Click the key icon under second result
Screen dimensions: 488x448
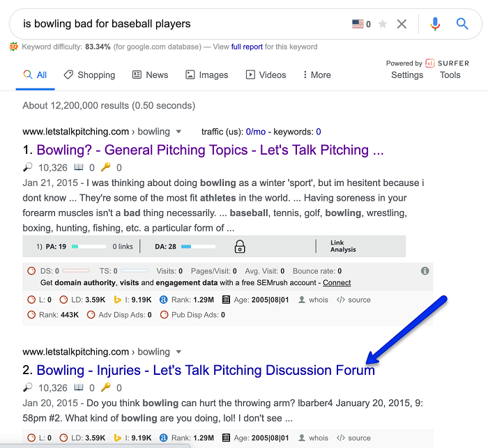(106, 387)
